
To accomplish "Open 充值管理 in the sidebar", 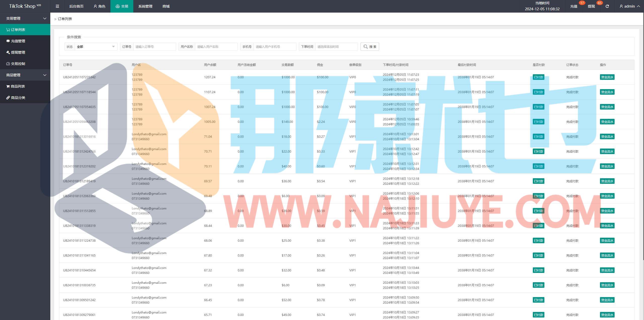I will (x=18, y=41).
